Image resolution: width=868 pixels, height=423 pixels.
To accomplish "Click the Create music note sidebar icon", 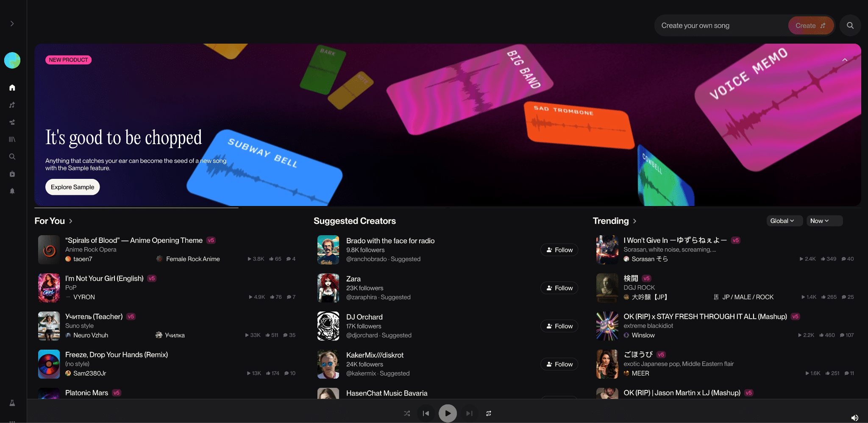I will [x=12, y=105].
